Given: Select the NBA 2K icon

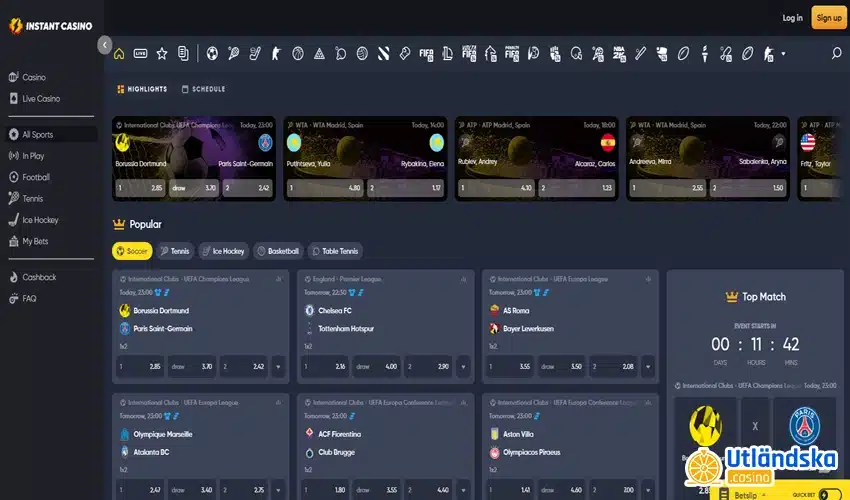Looking at the screenshot, I should 619,54.
